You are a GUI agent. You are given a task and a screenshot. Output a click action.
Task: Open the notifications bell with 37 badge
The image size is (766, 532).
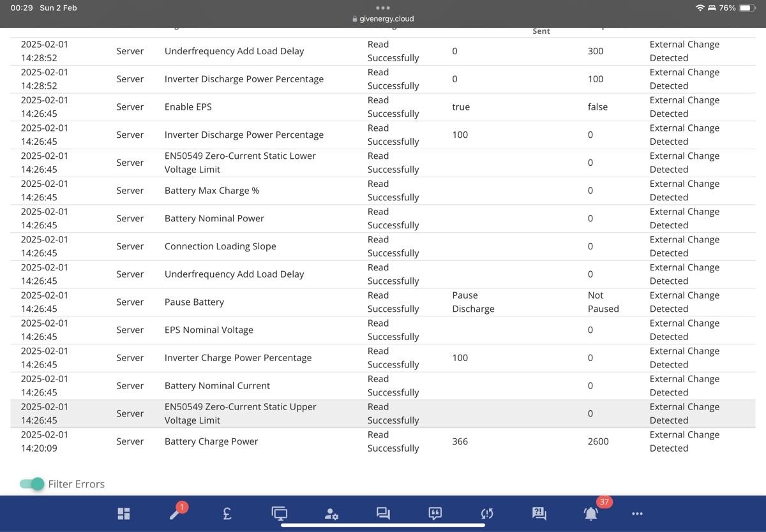click(591, 514)
